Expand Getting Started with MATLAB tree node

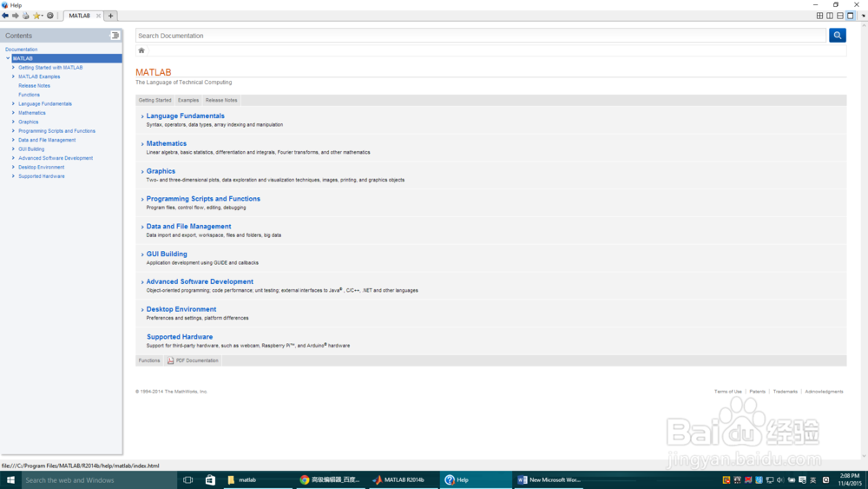(13, 67)
